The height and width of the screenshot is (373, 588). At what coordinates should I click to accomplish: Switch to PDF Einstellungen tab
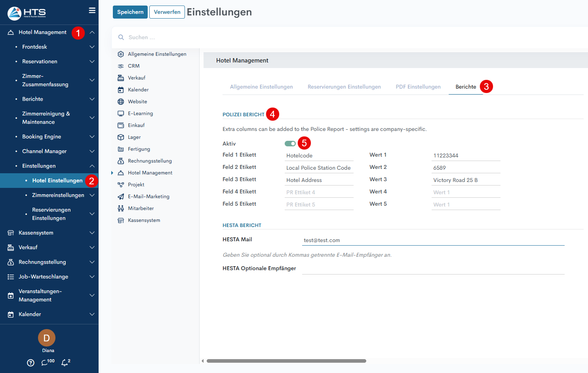tap(418, 87)
